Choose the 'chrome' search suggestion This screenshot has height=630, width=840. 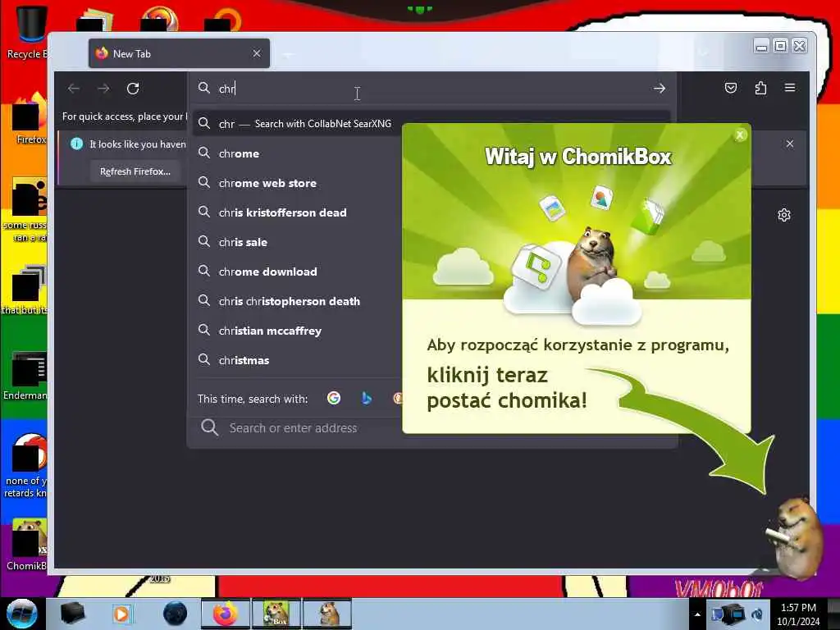click(x=298, y=153)
